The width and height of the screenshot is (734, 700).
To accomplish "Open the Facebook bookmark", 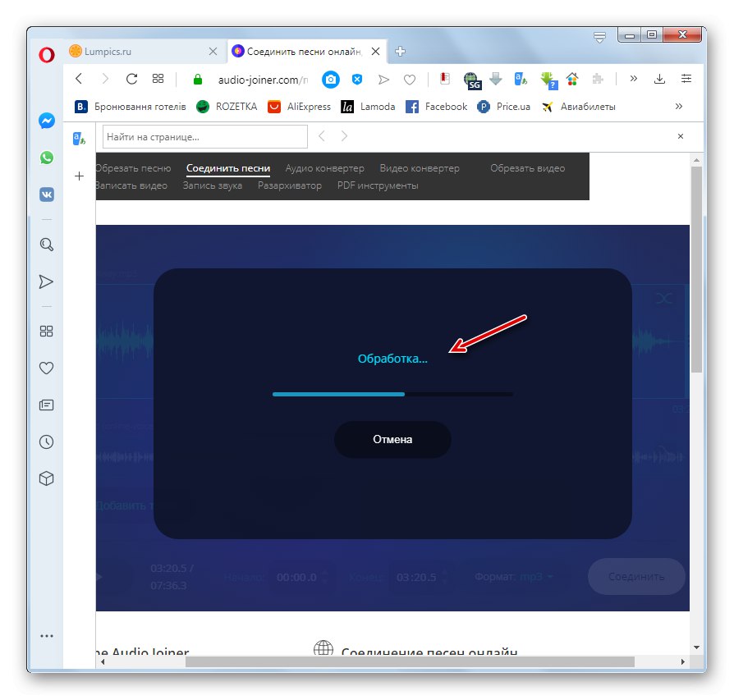I will coord(436,107).
